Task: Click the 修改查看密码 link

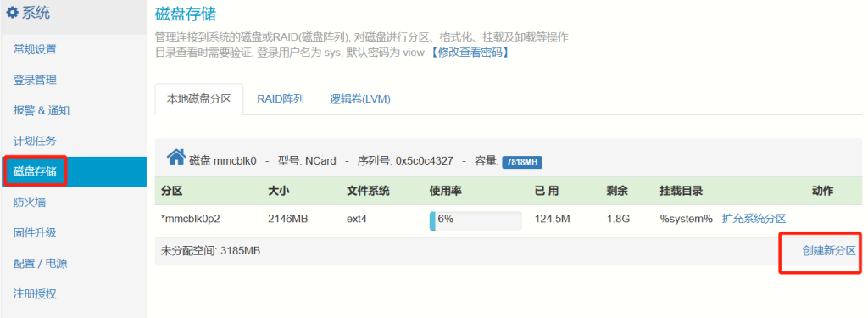Action: 469,53
